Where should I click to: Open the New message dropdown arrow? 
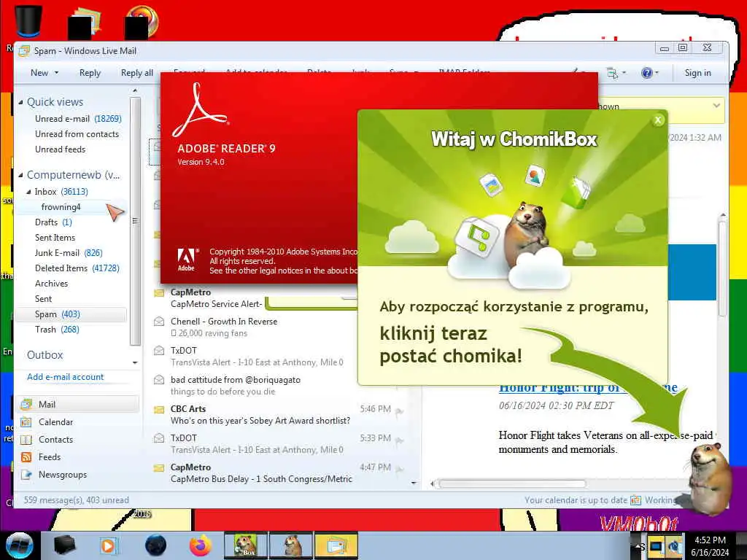point(56,73)
